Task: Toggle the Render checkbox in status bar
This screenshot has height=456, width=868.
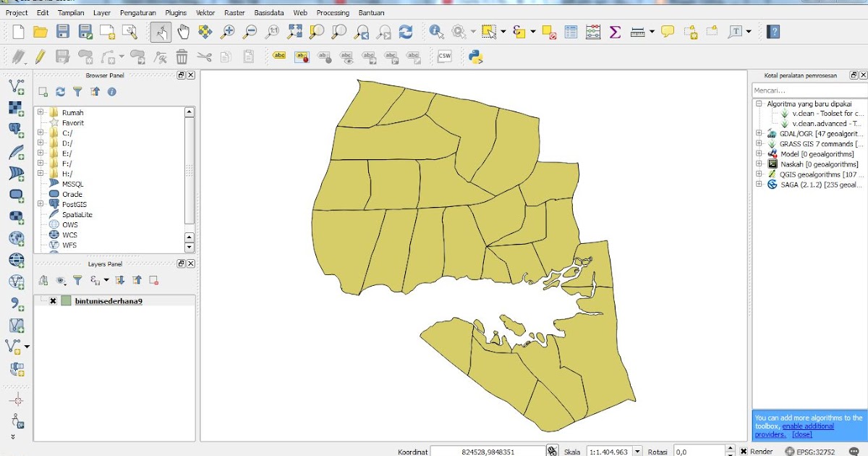Action: (743, 451)
